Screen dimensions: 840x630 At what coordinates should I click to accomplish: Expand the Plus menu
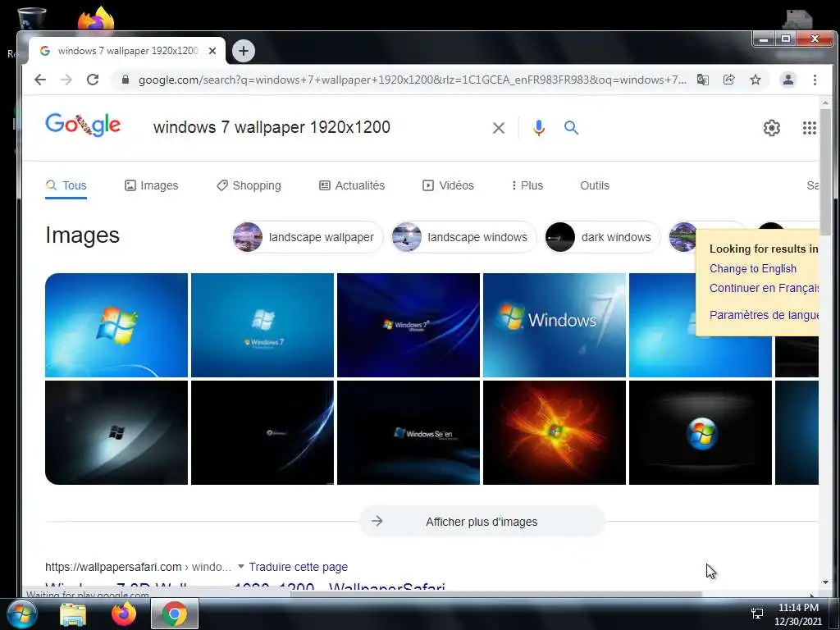pos(527,185)
